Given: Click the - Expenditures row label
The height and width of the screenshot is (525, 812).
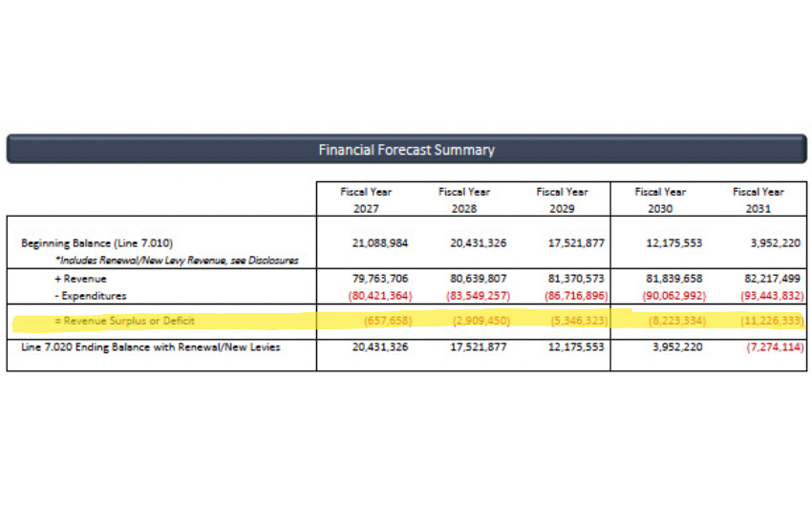Looking at the screenshot, I should [91, 296].
